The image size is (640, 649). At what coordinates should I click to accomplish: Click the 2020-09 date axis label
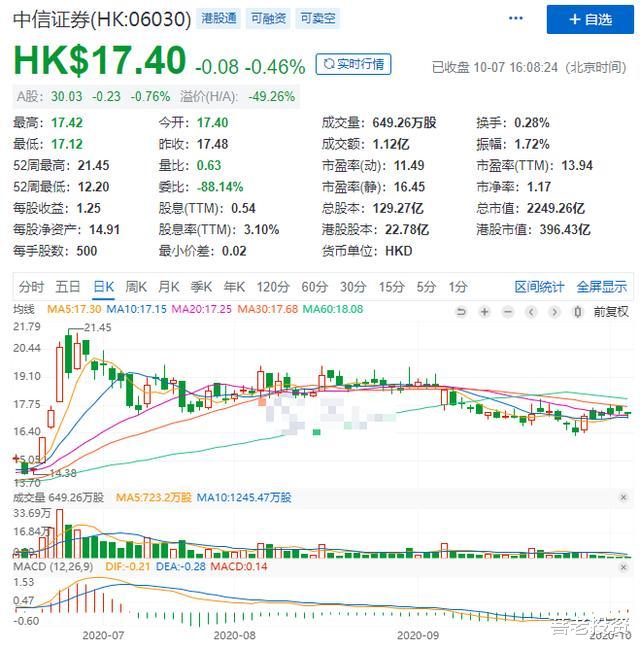coord(418,635)
